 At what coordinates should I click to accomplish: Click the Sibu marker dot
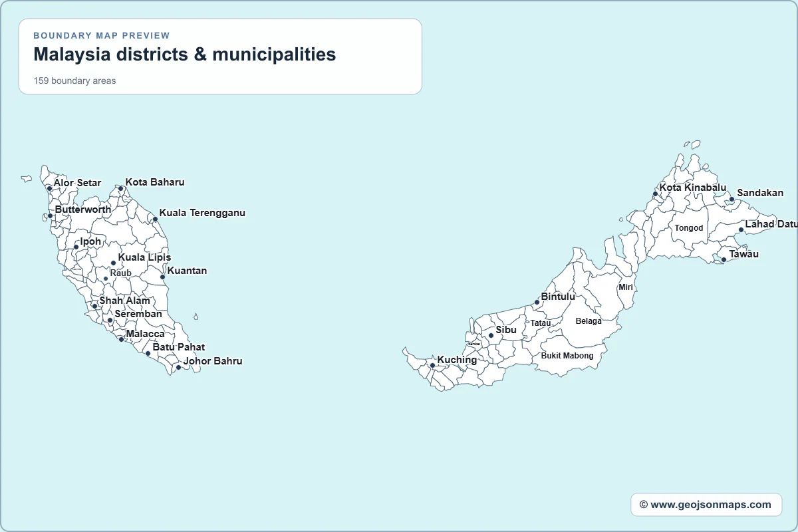click(x=491, y=335)
